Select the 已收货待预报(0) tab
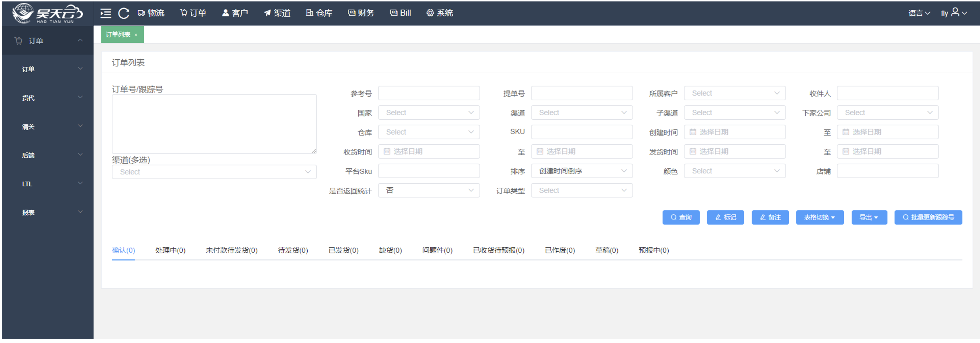The width and height of the screenshot is (980, 343). (x=499, y=250)
